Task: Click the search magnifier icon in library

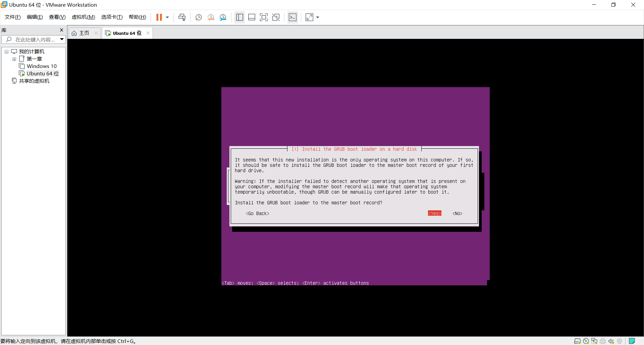Action: click(9, 40)
